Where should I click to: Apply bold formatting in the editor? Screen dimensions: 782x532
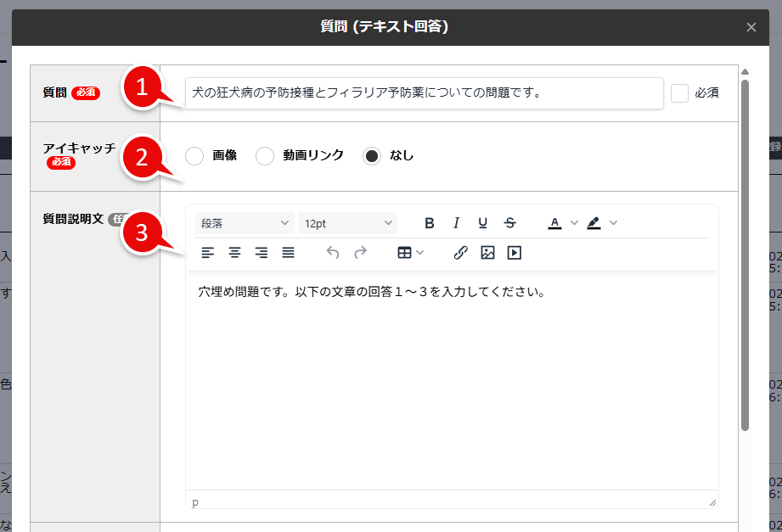tap(429, 222)
